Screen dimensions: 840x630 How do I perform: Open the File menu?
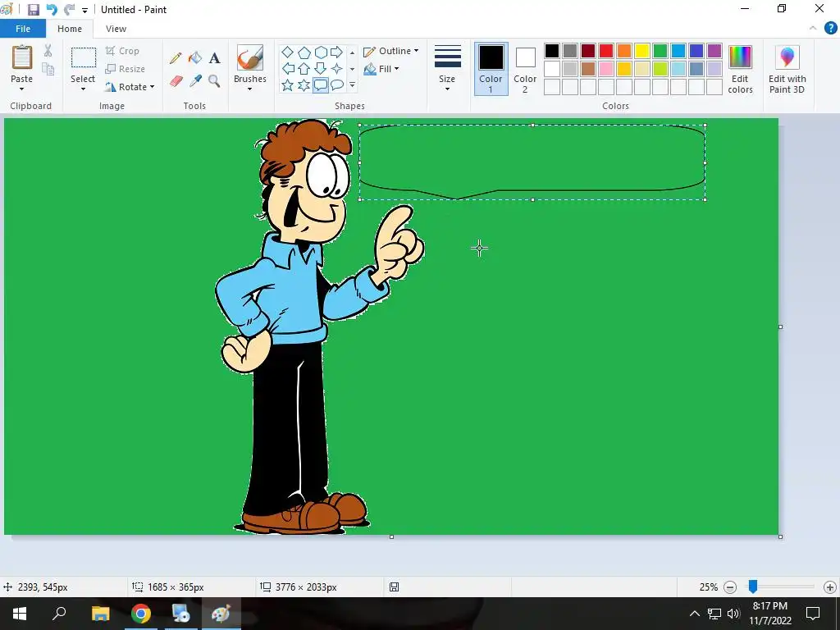tap(23, 29)
